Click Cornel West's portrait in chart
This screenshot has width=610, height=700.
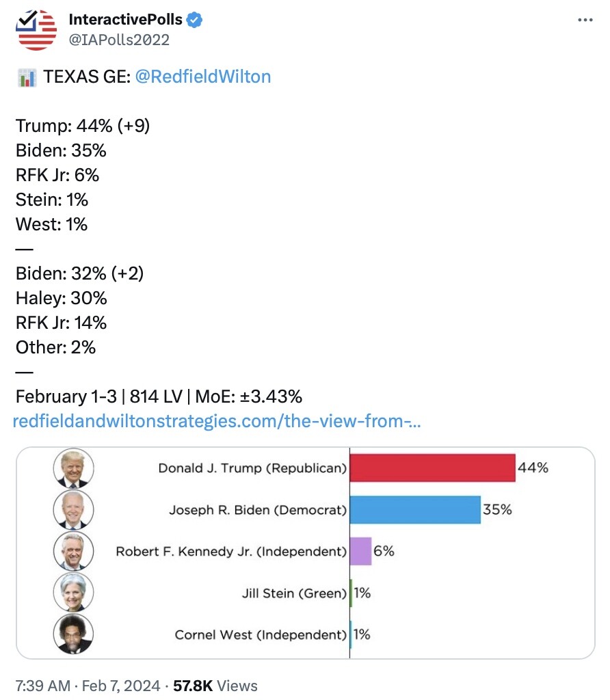point(73,634)
